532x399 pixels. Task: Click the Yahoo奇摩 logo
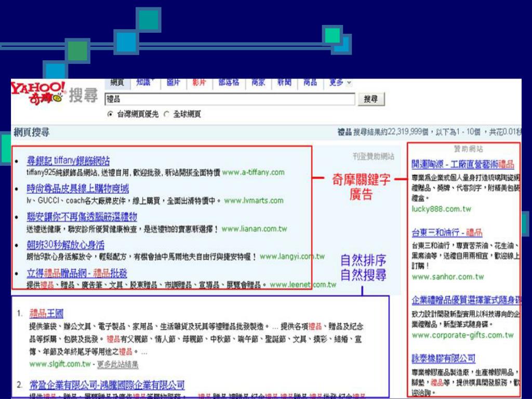tap(38, 92)
